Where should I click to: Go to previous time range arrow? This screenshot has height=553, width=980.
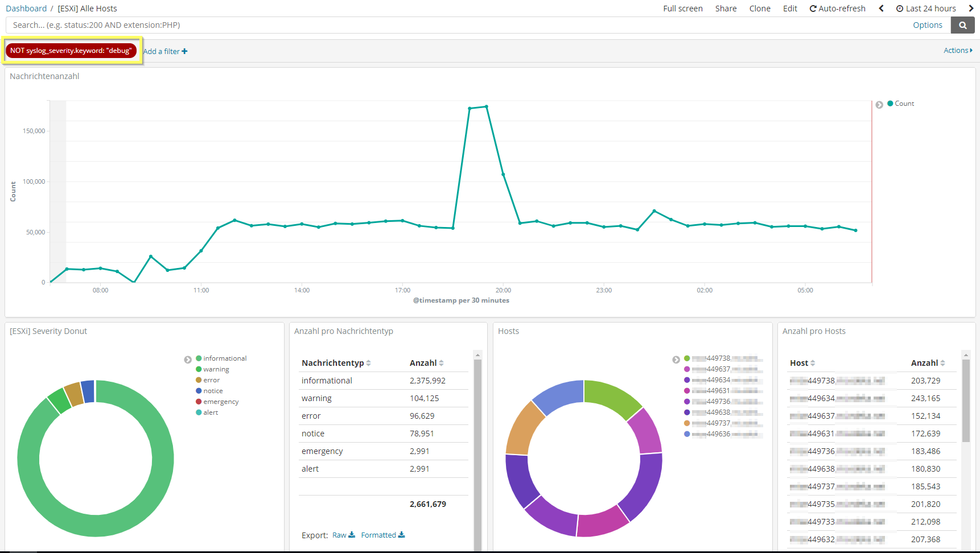click(x=881, y=9)
